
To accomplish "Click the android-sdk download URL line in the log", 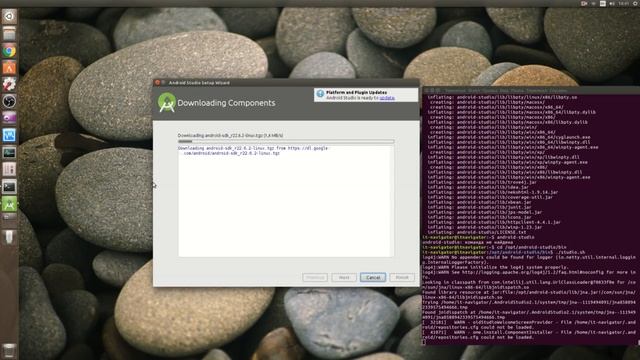I will click(x=253, y=151).
